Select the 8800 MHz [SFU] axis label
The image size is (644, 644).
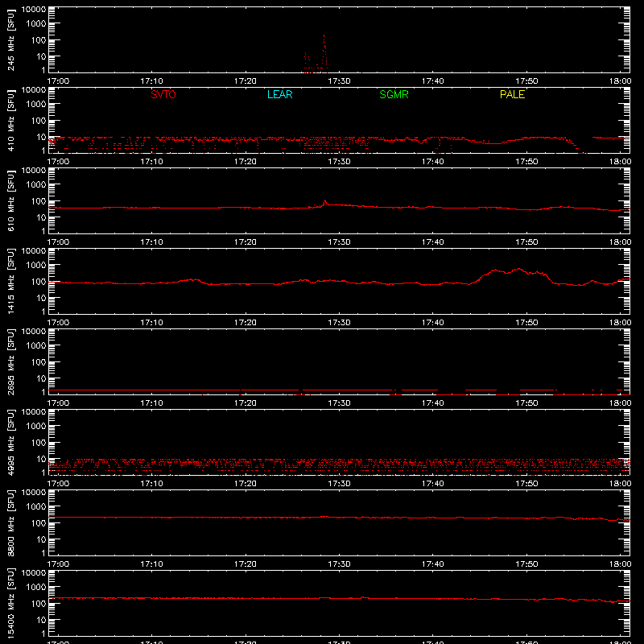(11, 522)
